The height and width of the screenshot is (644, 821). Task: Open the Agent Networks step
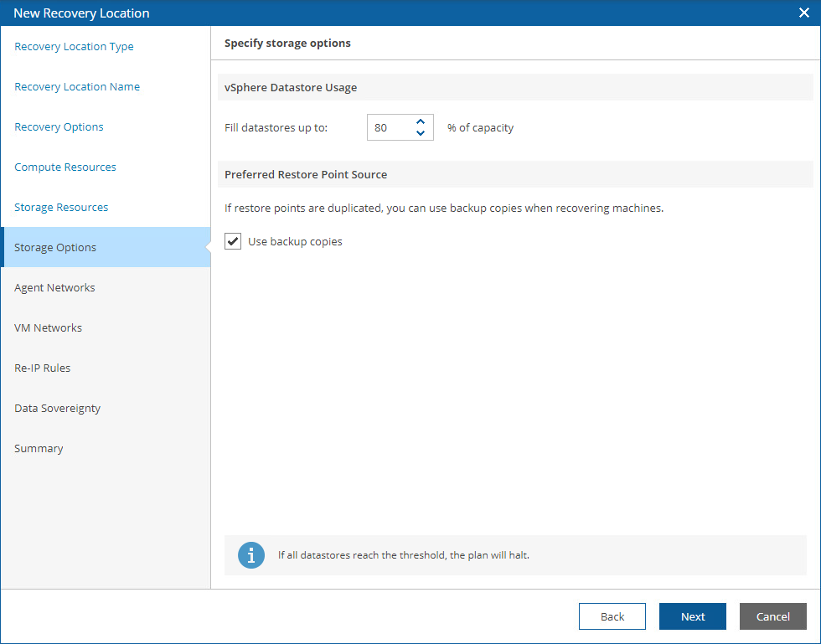54,288
